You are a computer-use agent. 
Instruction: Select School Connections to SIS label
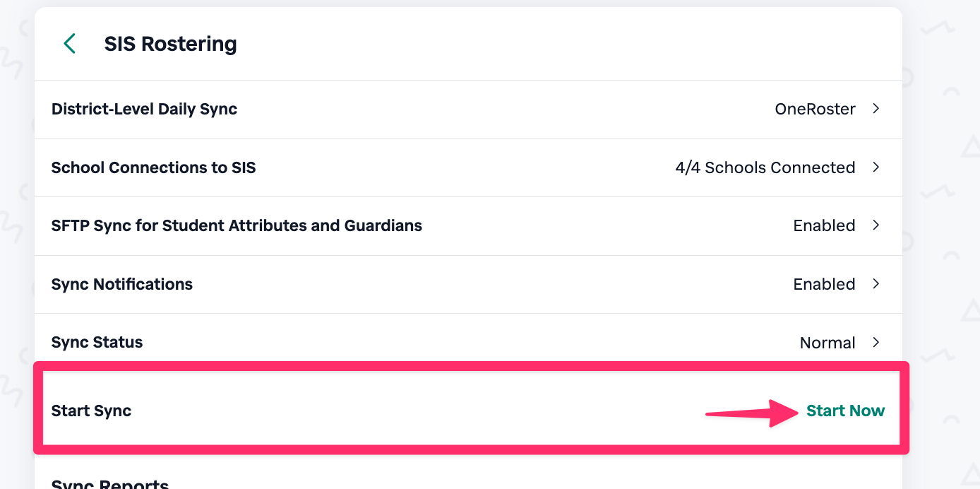(x=153, y=167)
